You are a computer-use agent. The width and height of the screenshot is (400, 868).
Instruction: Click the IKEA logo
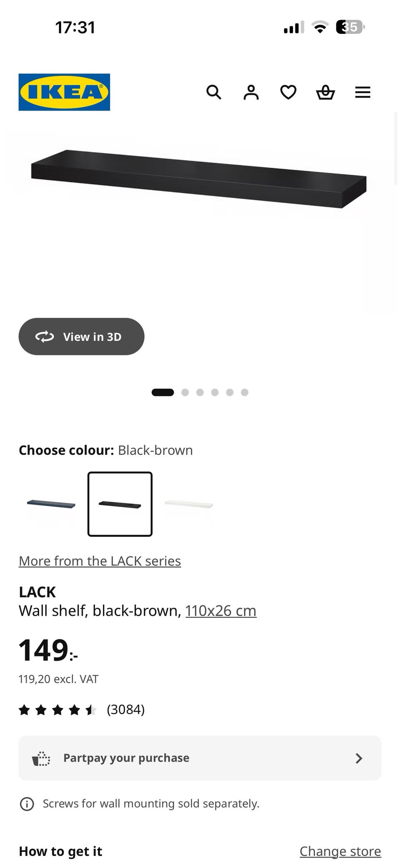(x=64, y=92)
